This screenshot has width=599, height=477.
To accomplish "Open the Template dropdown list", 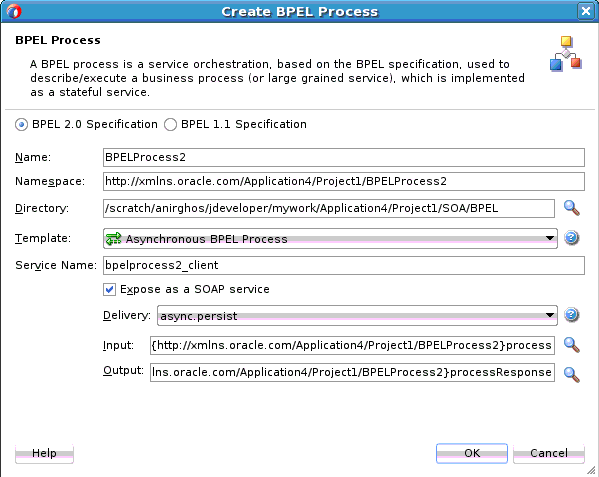I will (330, 239).
